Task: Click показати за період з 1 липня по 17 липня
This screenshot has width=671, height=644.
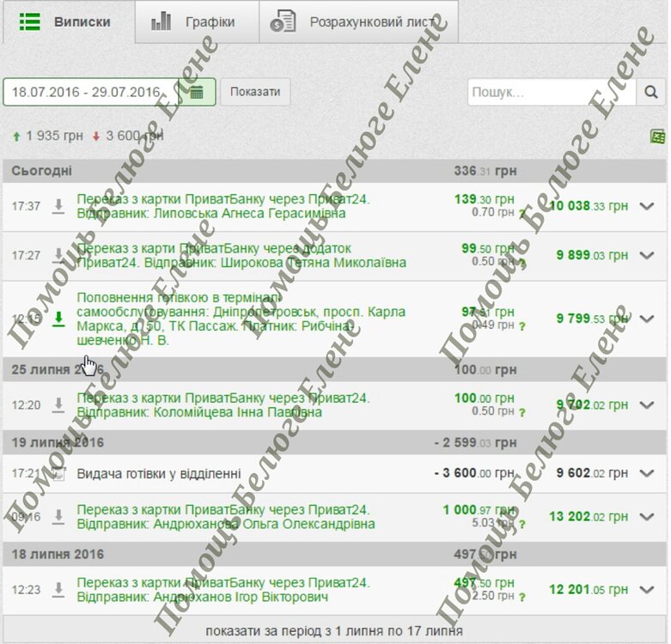Action: [x=334, y=631]
